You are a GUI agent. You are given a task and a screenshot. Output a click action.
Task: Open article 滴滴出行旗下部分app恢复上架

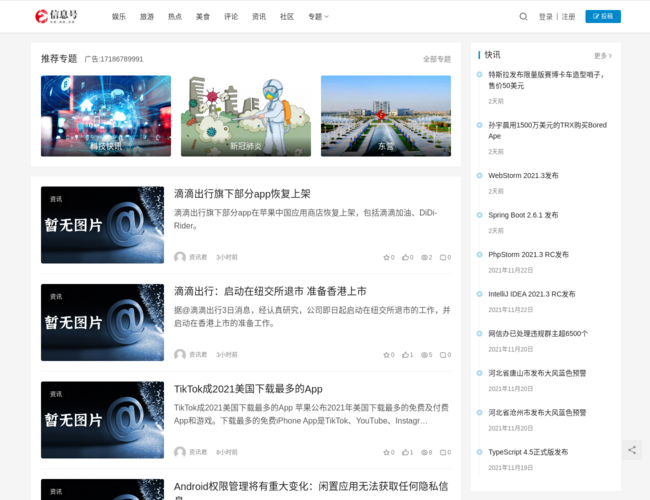coord(242,194)
